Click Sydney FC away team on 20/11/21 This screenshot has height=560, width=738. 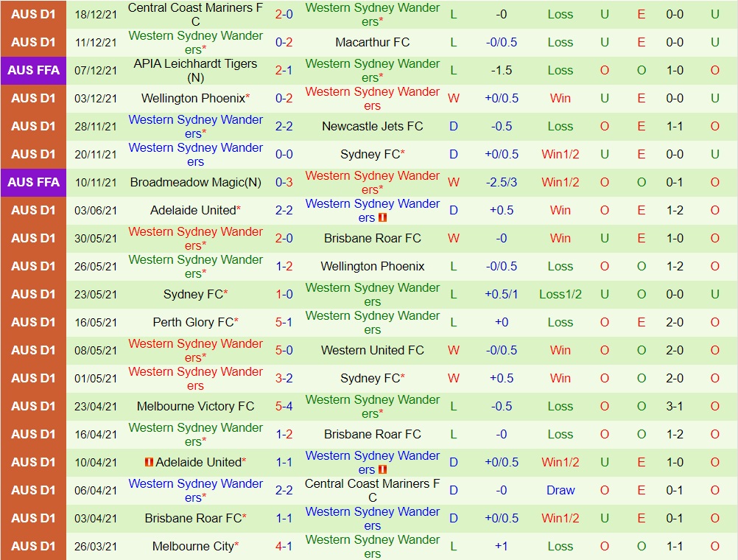[x=372, y=155]
